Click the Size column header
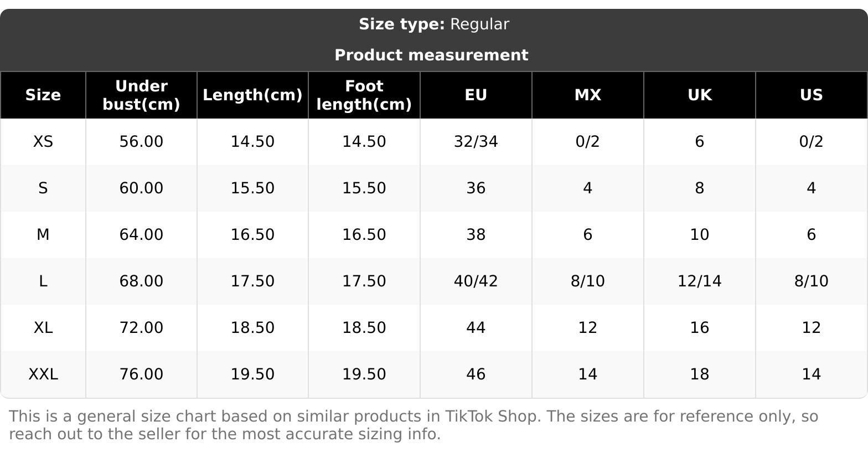 43,95
